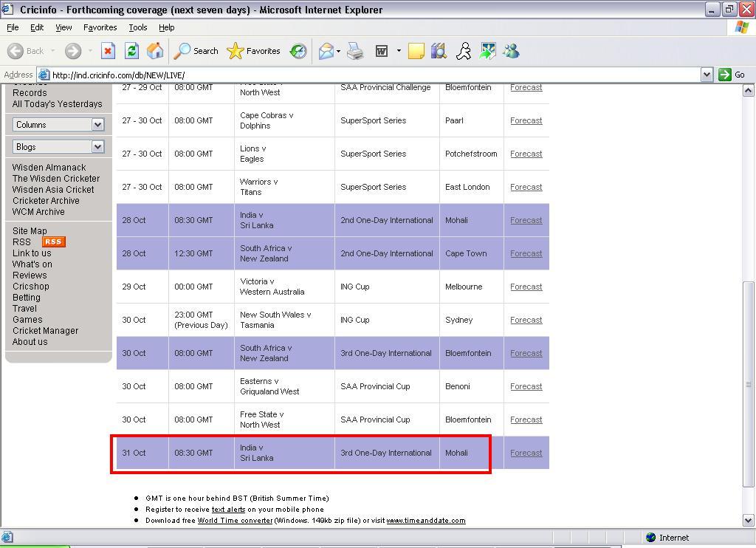Open Wisden Almanack sidebar link
This screenshot has height=548, width=756.
click(49, 168)
